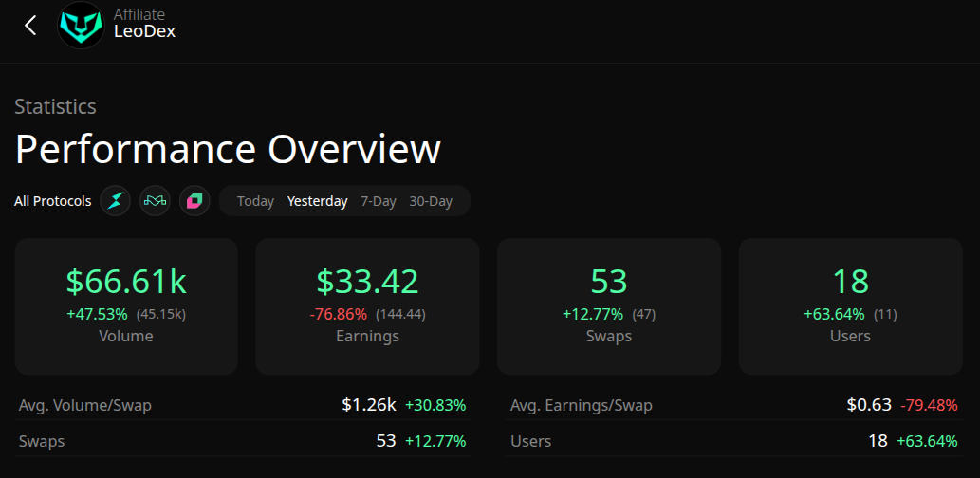Filter by Chainflip pink-green icon
980x478 pixels.
tap(194, 201)
